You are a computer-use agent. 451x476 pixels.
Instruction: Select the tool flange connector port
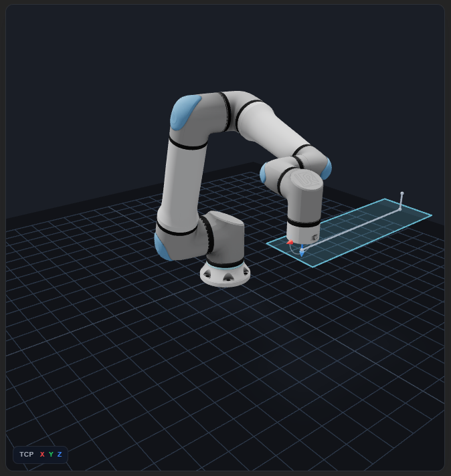[x=315, y=237]
